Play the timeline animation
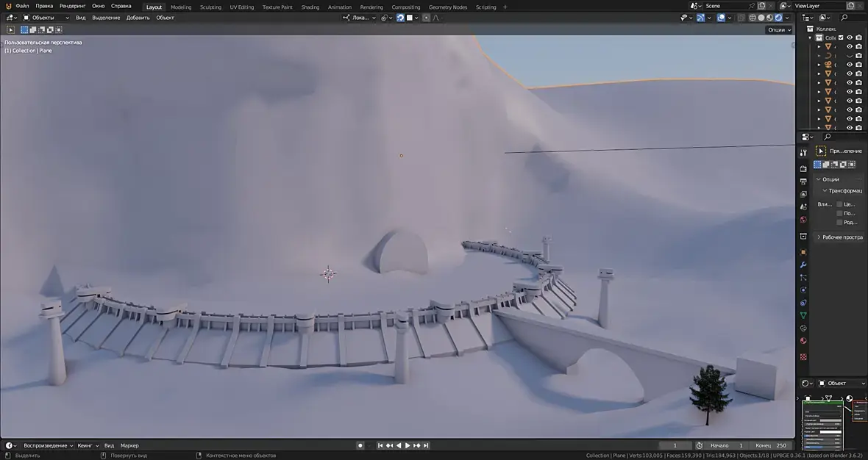This screenshot has height=460, width=868. tap(408, 445)
